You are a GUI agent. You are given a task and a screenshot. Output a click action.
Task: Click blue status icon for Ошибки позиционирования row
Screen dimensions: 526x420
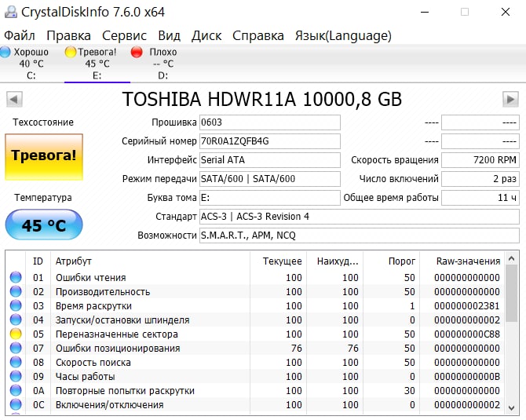click(16, 348)
